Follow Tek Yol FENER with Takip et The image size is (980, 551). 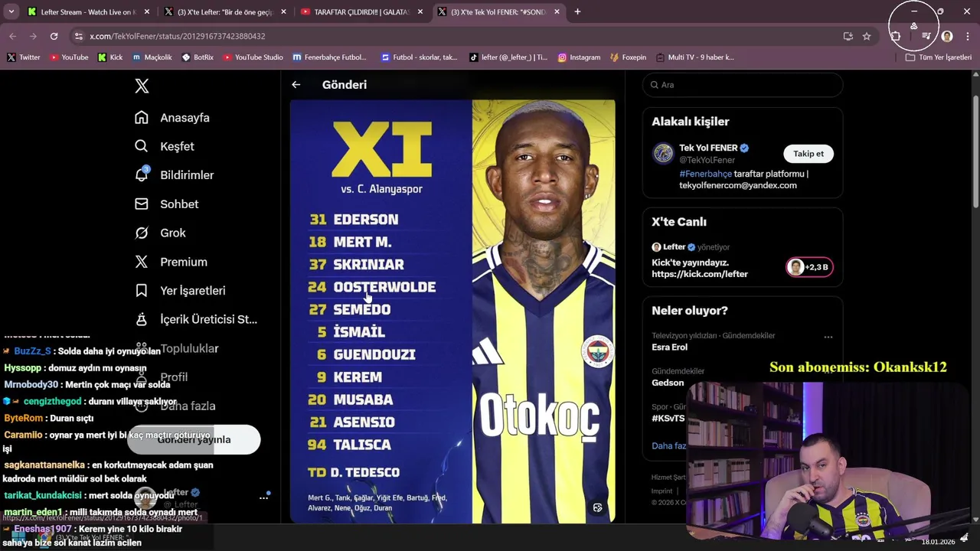(808, 154)
